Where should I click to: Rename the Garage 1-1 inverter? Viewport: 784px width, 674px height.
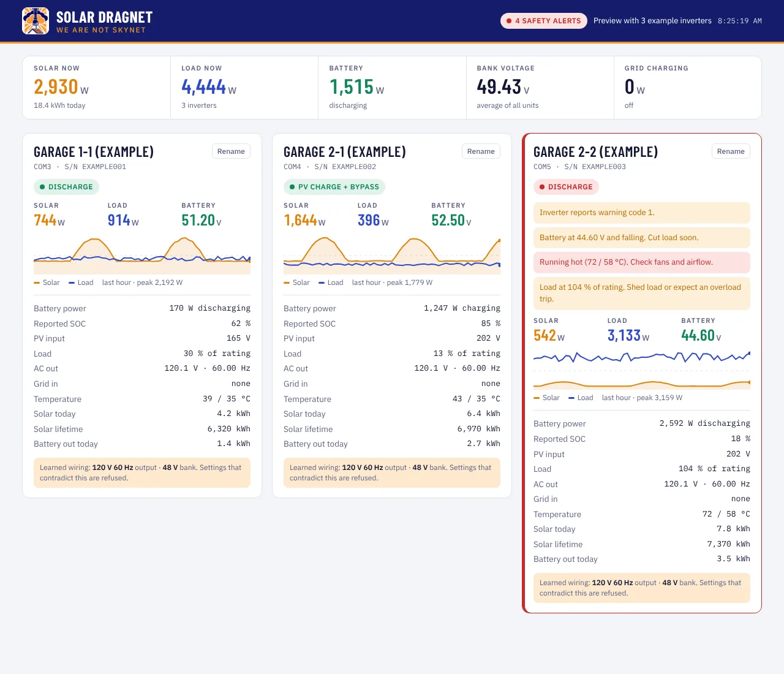tap(231, 151)
